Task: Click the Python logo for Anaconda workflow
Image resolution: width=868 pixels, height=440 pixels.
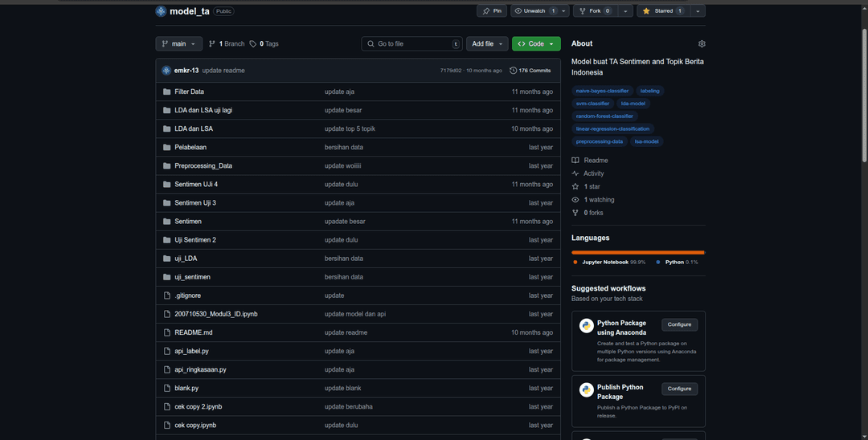Action: (587, 326)
